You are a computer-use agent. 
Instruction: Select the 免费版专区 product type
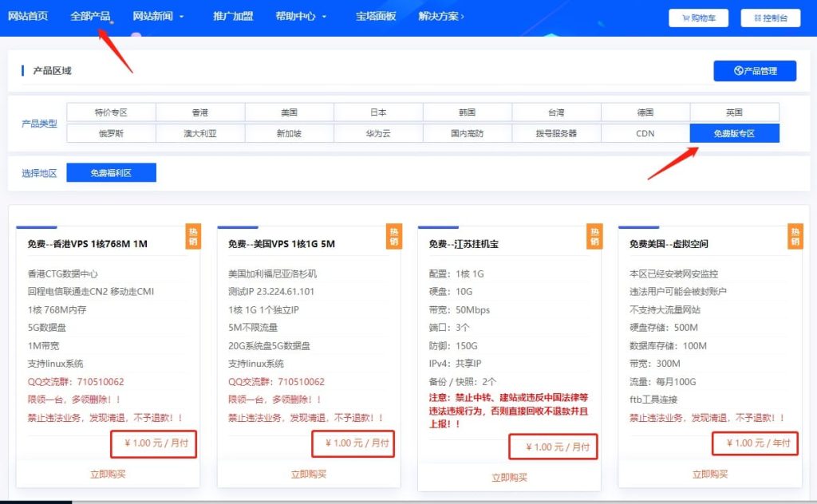click(x=734, y=133)
